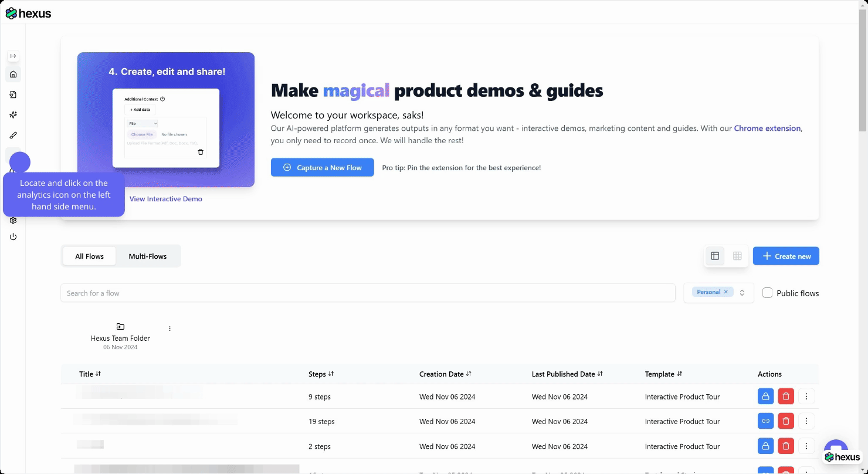Open the settings gear in sidebar
This screenshot has height=474, width=868.
[x=13, y=220]
